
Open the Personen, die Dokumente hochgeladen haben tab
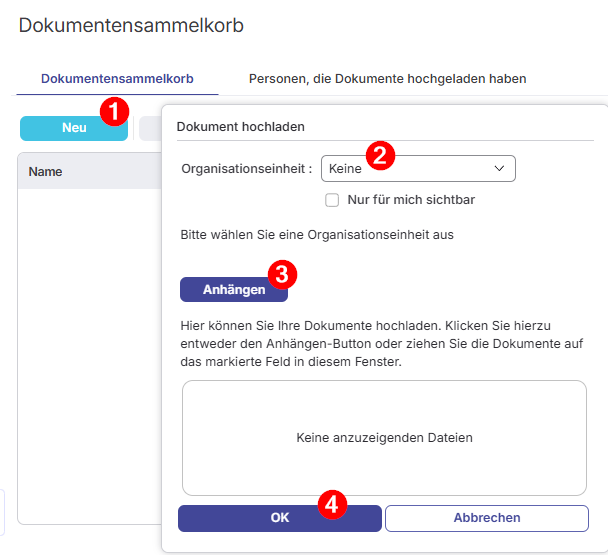[387, 78]
